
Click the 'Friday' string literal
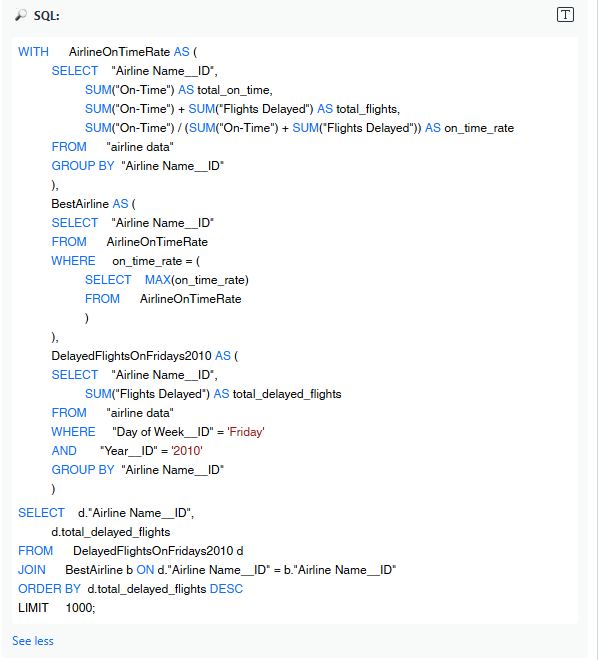(x=245, y=432)
